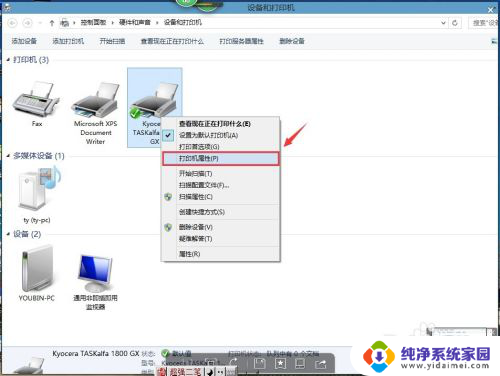500x376 pixels.
Task: Expand chevron after 硬件和声音 in breadcrumb
Action: pos(157,23)
